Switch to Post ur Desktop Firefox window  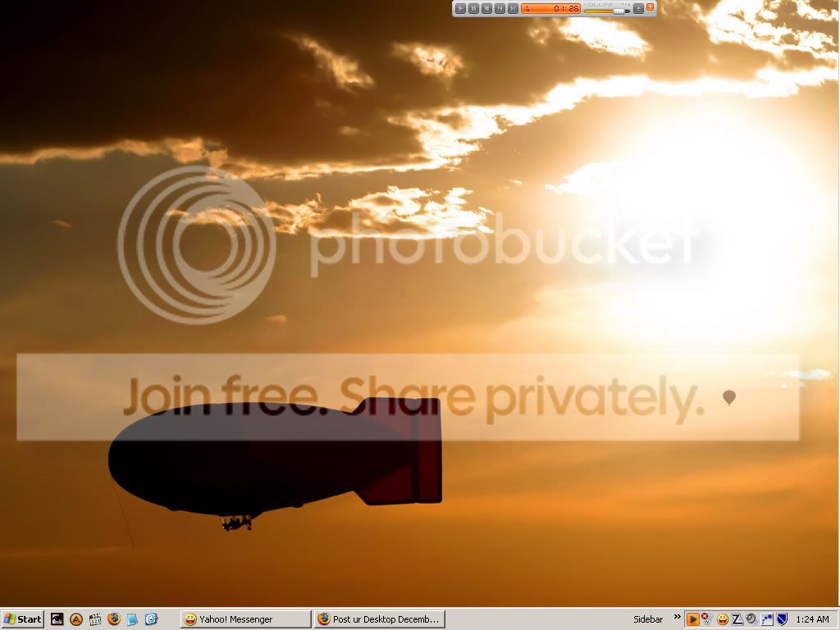point(380,619)
